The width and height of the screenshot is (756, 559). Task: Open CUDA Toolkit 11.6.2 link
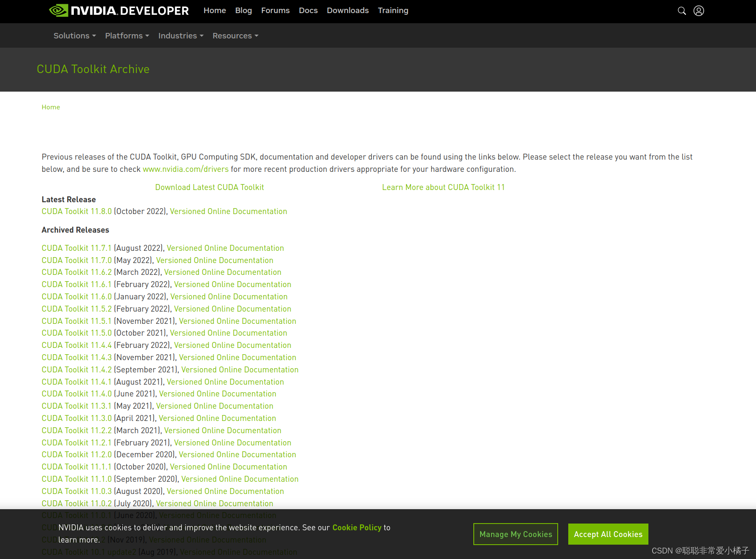click(77, 272)
